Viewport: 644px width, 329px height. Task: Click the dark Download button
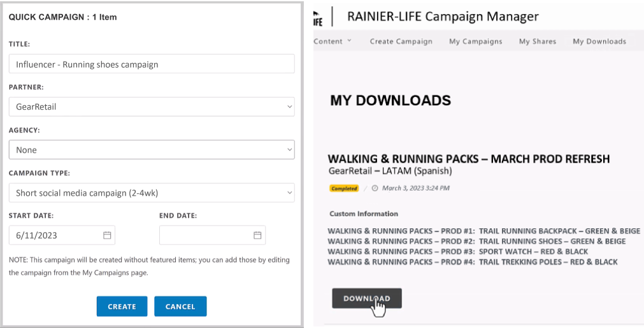(x=366, y=298)
